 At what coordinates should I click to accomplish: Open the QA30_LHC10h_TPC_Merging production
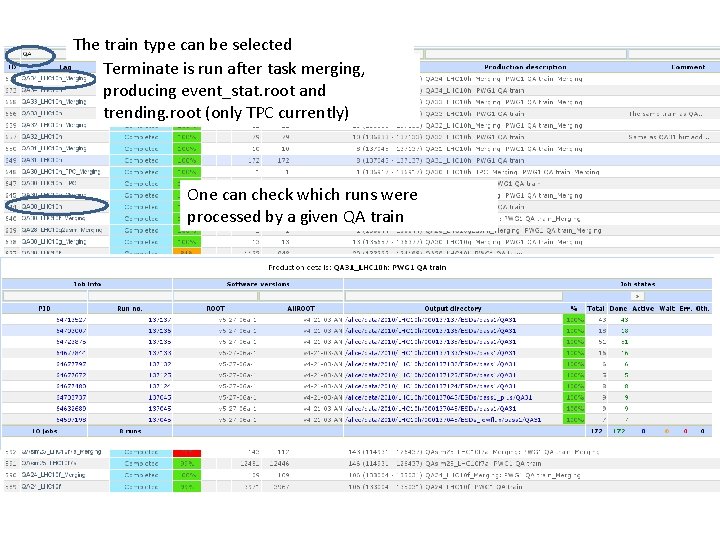point(61,172)
